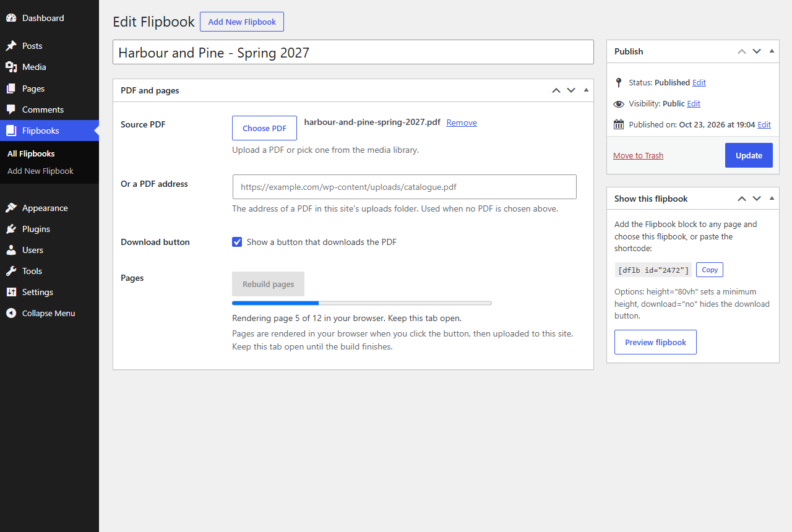Screen dimensions: 792x532
Task: Click the Visibility eye icon in Publish
Action: pos(619,104)
